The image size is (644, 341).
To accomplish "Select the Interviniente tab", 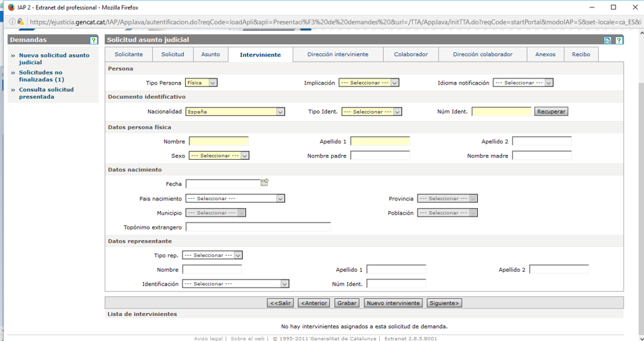I will tap(260, 55).
